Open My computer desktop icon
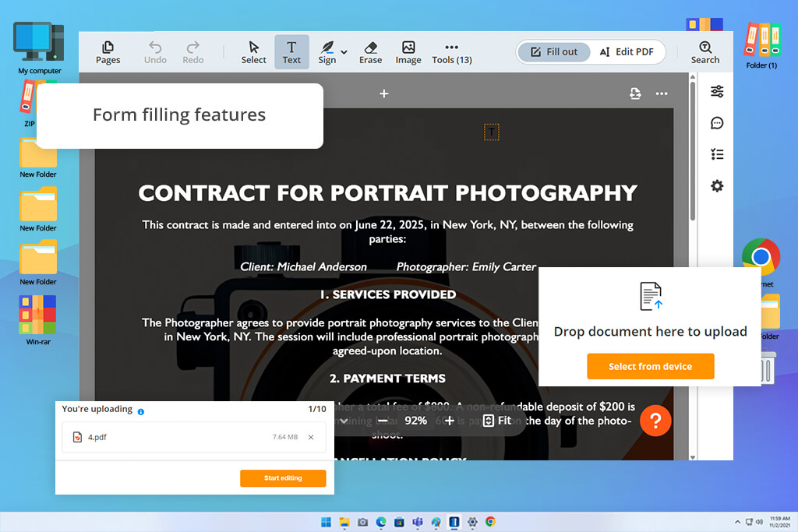Viewport: 798px width, 532px height. (39, 48)
